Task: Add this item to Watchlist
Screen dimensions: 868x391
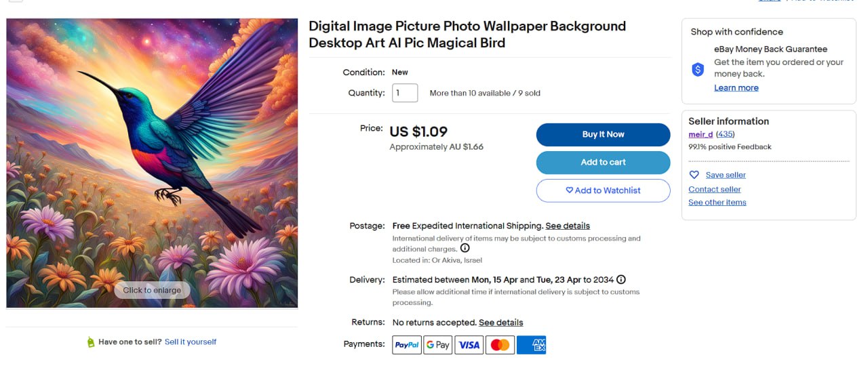Action: point(603,190)
